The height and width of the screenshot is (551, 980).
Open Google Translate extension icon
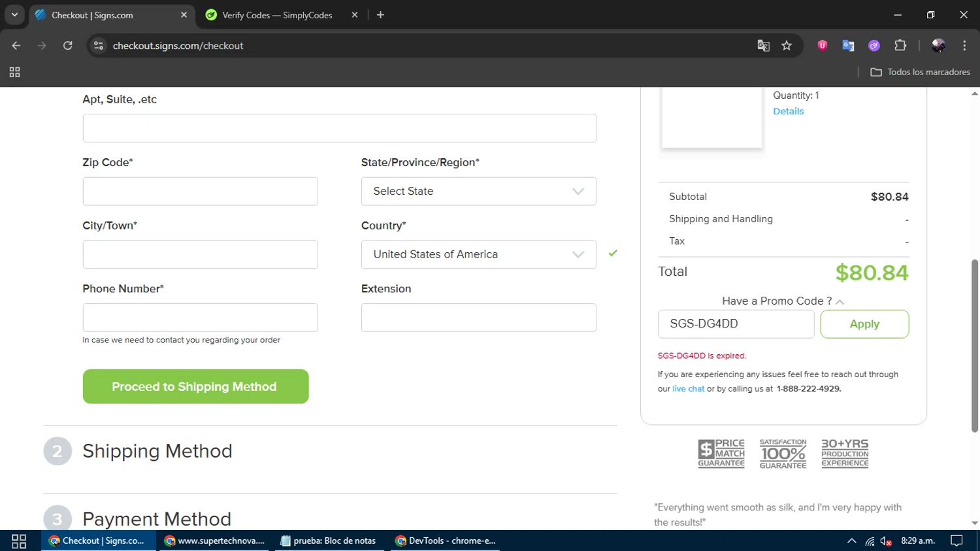tap(848, 45)
